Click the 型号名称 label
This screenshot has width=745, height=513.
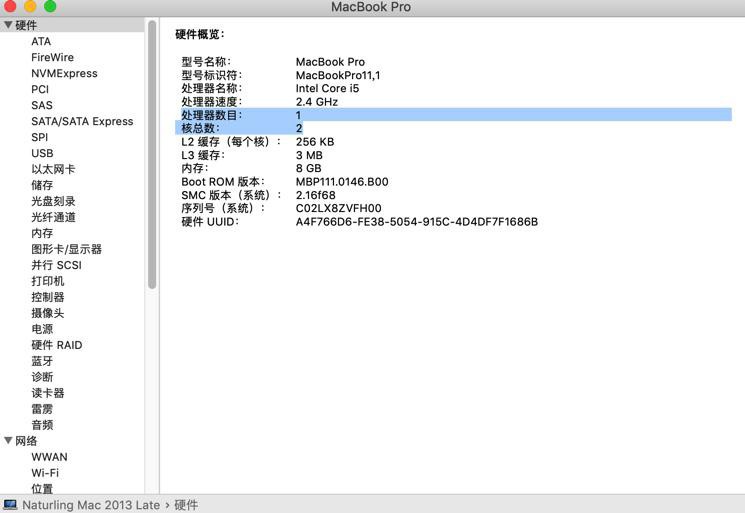coord(206,62)
